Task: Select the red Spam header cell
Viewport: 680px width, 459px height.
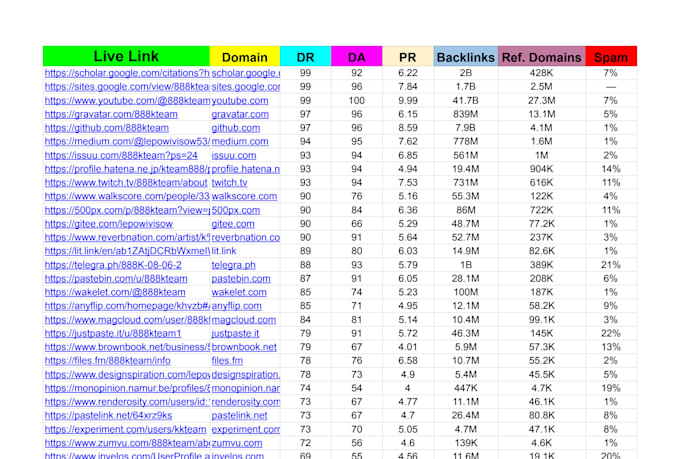Action: point(611,56)
